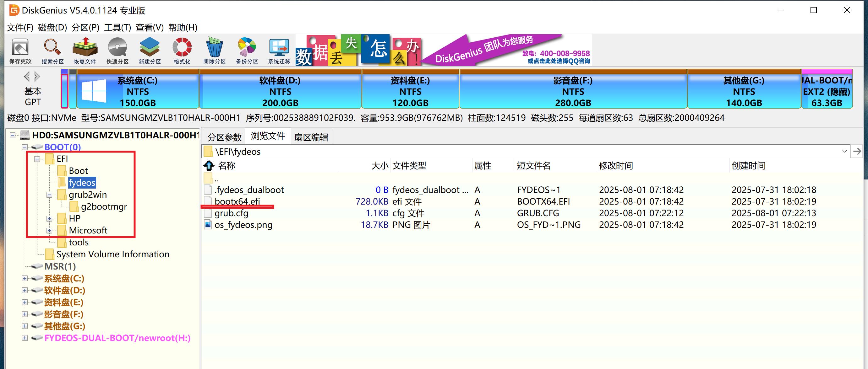This screenshot has height=369, width=868.
Task: Select the EXT2 hidden 63.3GB partition block
Action: [827, 88]
